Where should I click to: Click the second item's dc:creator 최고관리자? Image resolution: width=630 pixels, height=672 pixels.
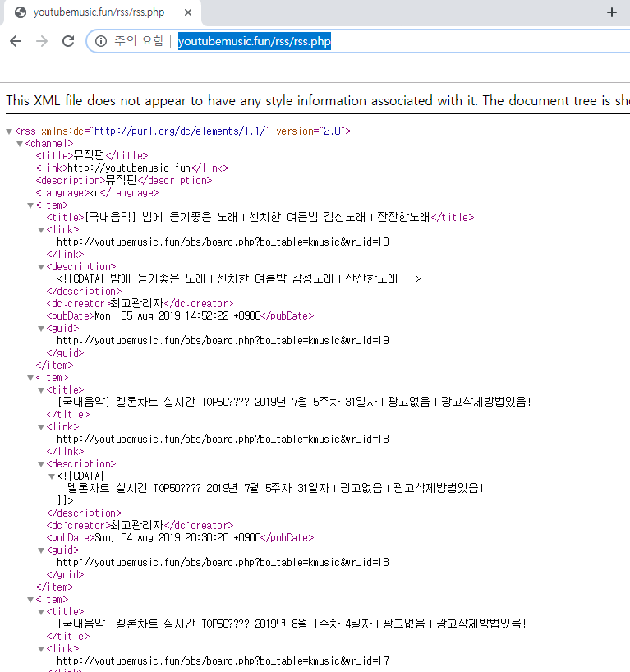[x=137, y=526]
